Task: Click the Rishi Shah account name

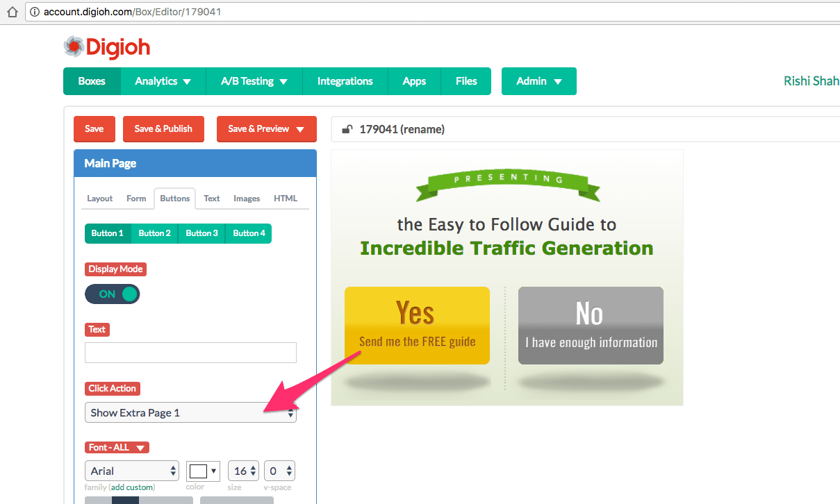Action: tap(812, 81)
